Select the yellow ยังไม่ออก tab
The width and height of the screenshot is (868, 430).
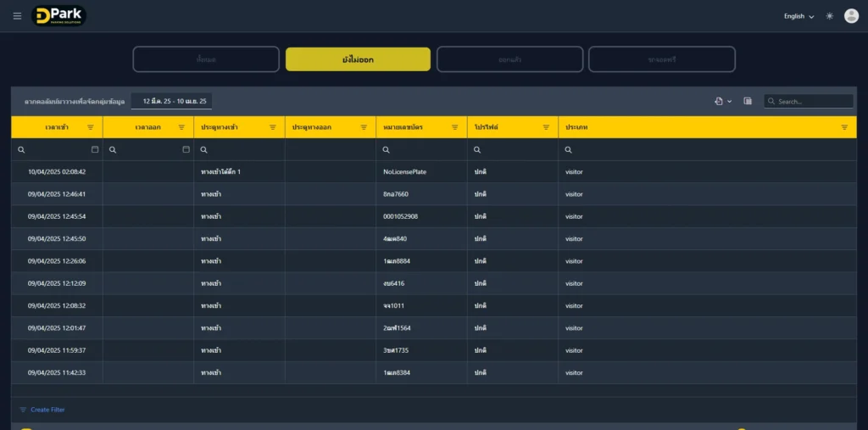point(358,59)
